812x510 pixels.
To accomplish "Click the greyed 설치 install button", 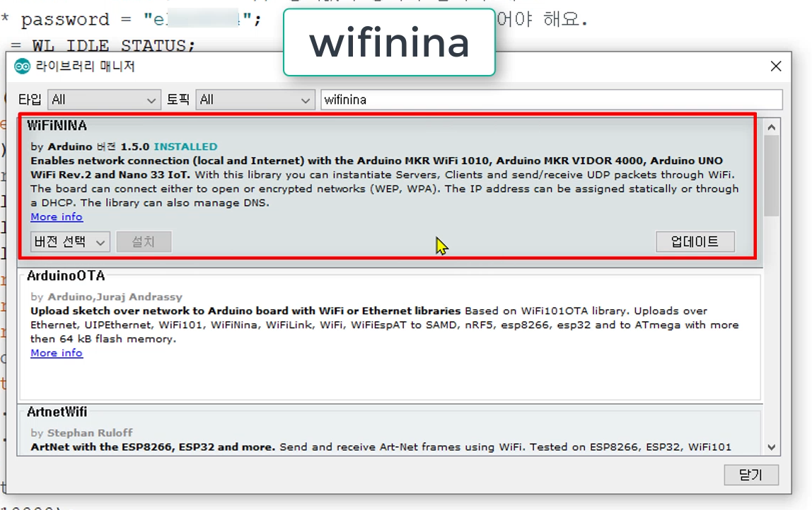I will 144,242.
